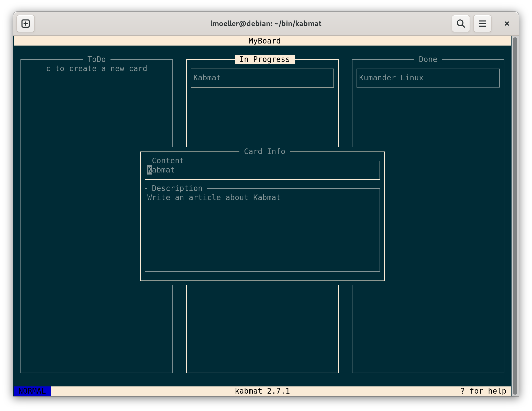This screenshot has height=411, width=532.
Task: Click the NORMAL mode indicator
Action: pos(32,391)
